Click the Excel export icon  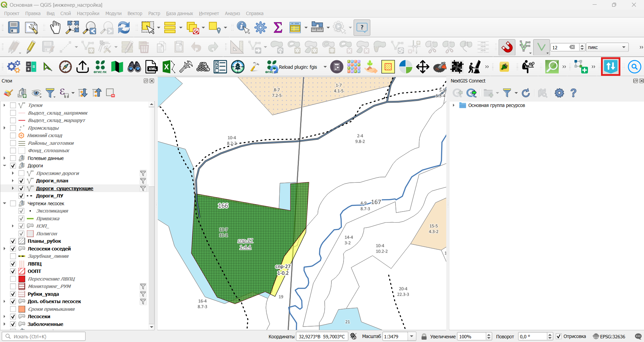[169, 67]
